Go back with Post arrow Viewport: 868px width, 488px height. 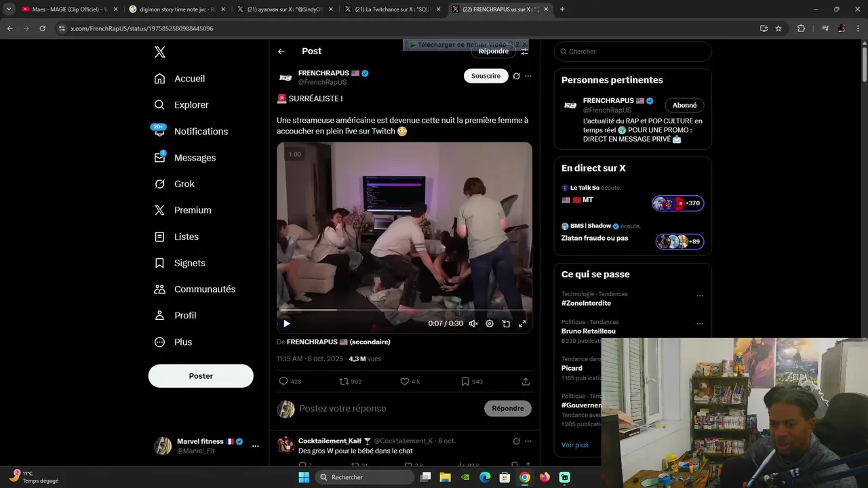pyautogui.click(x=281, y=52)
